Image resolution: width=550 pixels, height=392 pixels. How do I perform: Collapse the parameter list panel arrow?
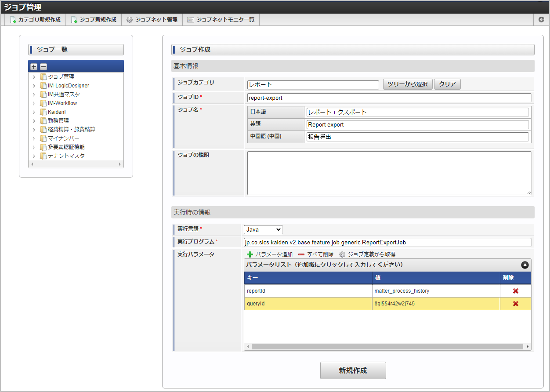click(x=525, y=265)
